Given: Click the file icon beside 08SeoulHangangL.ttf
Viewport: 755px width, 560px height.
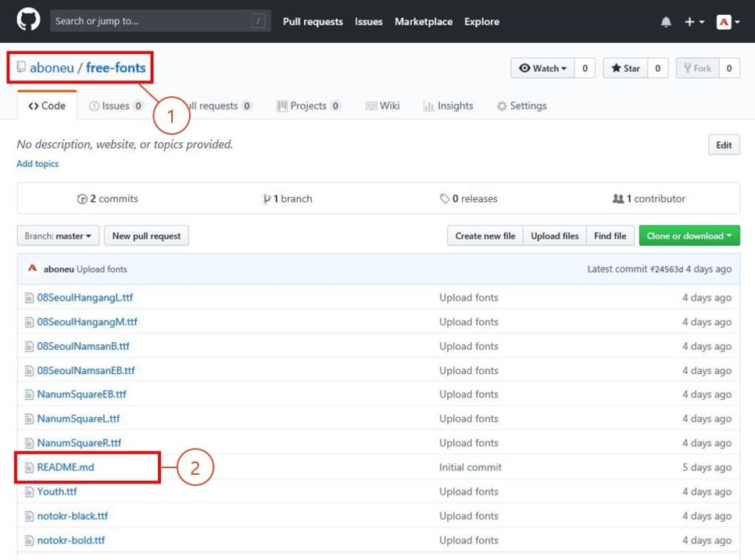Looking at the screenshot, I should (x=30, y=298).
